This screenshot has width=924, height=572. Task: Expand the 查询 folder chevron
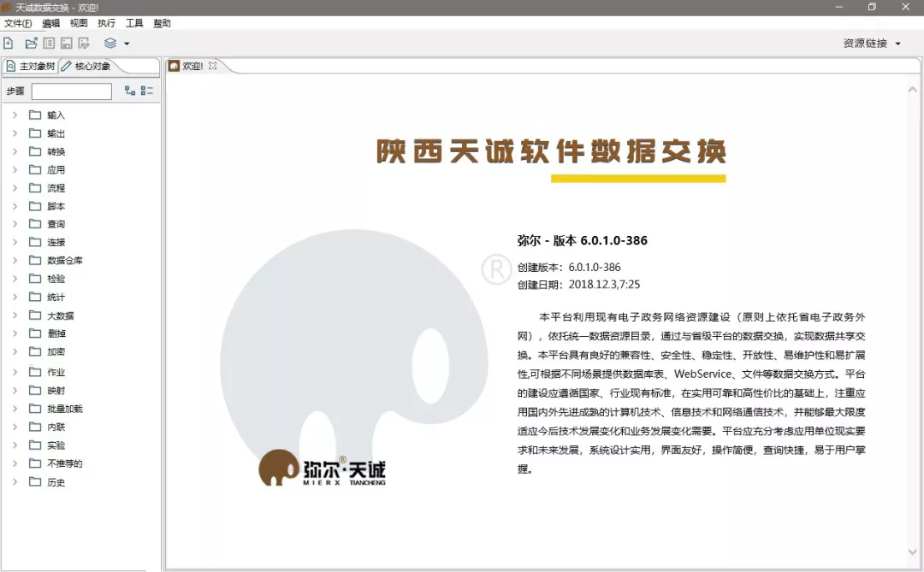point(15,224)
